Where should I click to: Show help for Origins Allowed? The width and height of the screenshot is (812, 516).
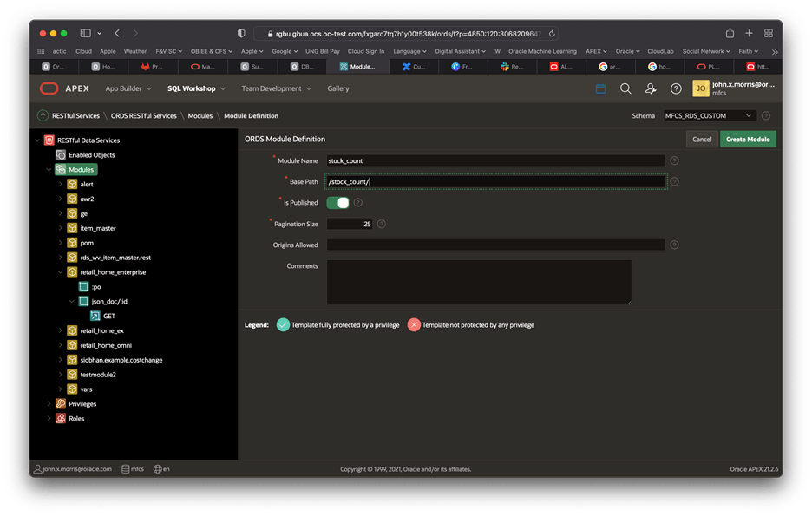674,245
